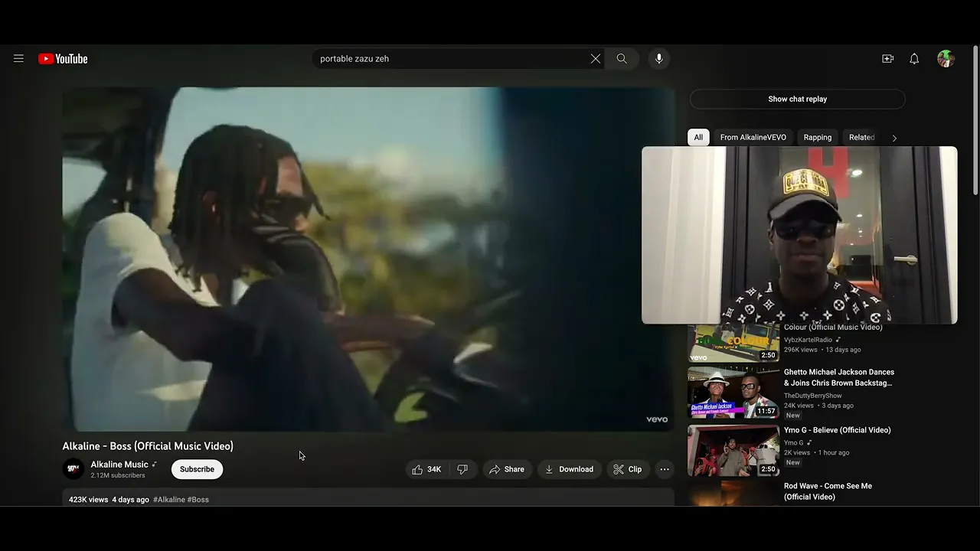Open Ghetto Michael Jackson video thumbnail

tap(733, 393)
